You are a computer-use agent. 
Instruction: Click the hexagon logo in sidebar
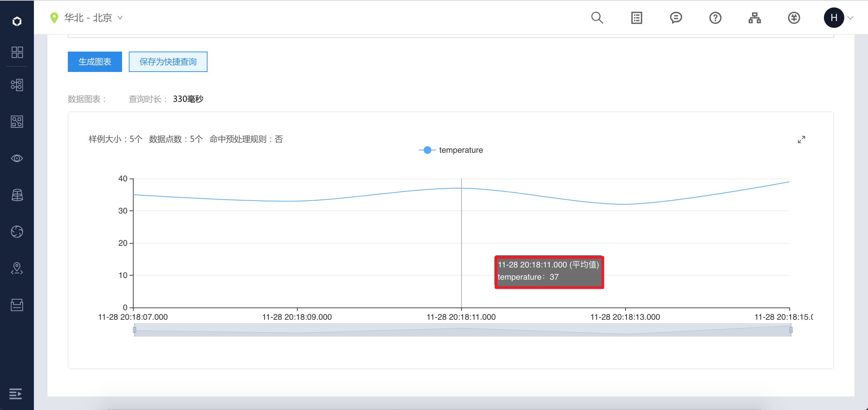tap(17, 21)
